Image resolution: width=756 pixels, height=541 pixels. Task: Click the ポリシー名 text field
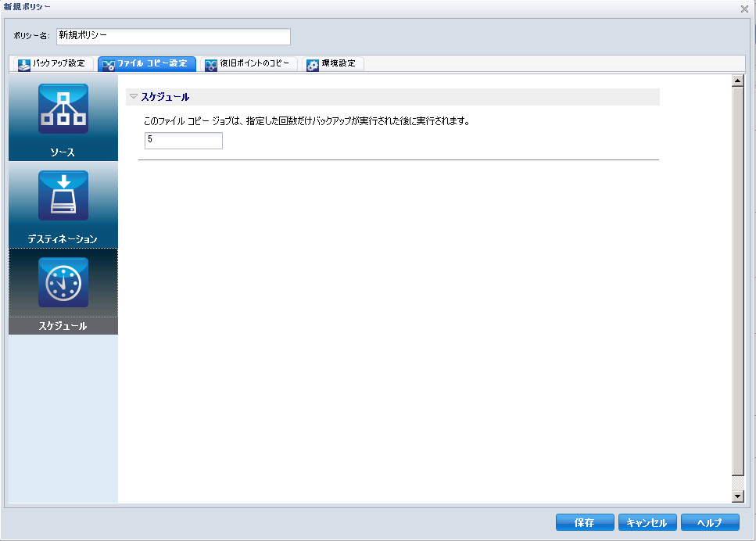[172, 36]
